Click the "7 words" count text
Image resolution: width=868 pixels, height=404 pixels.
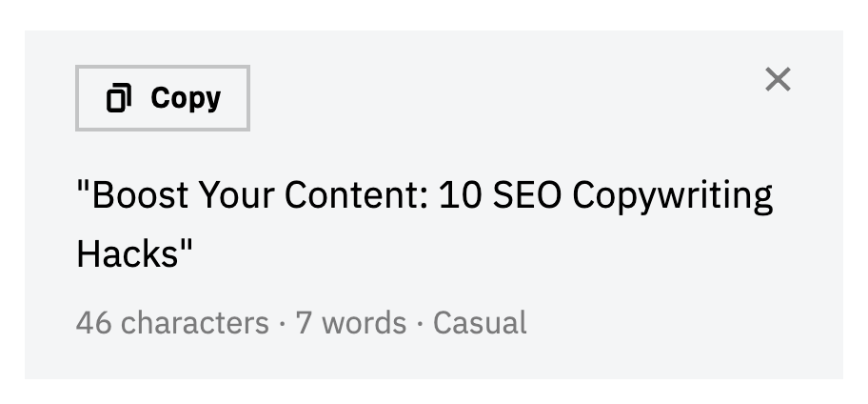pyautogui.click(x=351, y=323)
